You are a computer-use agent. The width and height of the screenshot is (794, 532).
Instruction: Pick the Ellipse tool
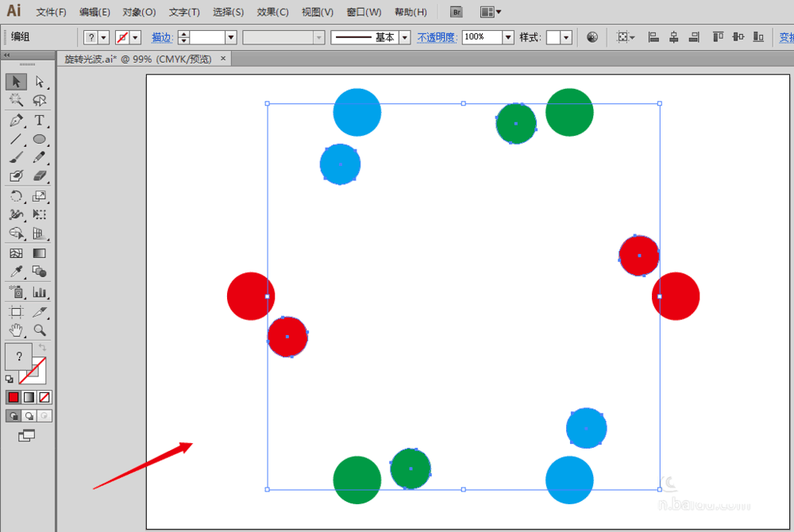[39, 140]
